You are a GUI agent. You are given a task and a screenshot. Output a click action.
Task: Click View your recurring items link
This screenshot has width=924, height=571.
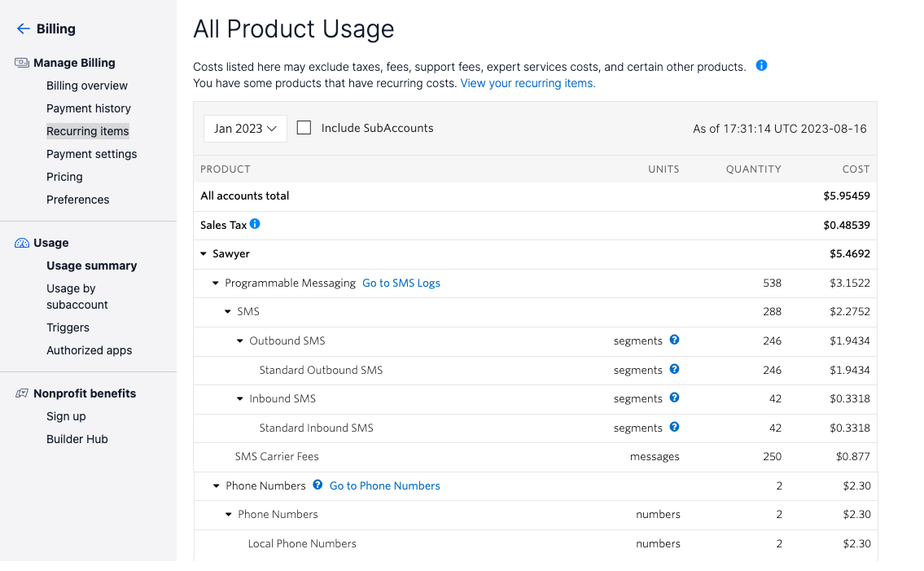[x=528, y=83]
